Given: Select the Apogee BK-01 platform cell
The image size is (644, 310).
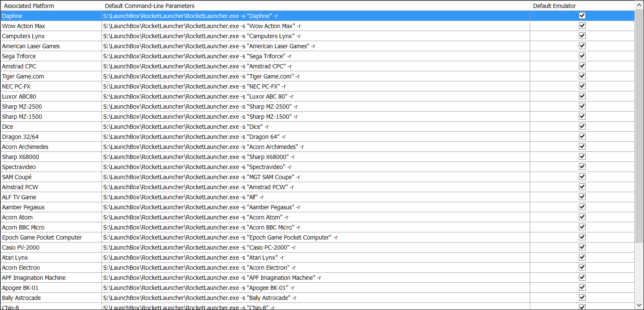Looking at the screenshot, I should (51, 288).
